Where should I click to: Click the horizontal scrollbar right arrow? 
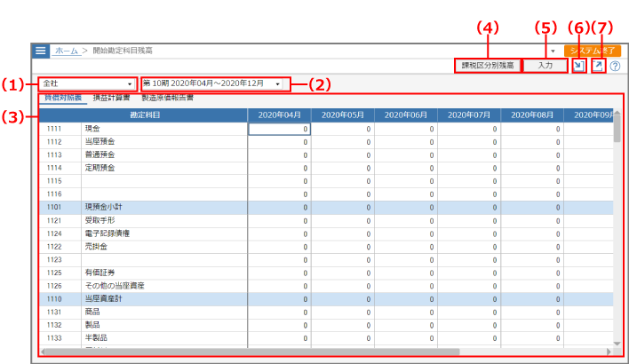(x=609, y=352)
